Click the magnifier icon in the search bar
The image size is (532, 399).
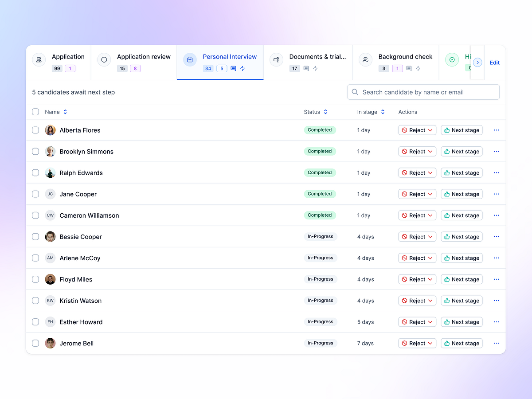(x=355, y=92)
